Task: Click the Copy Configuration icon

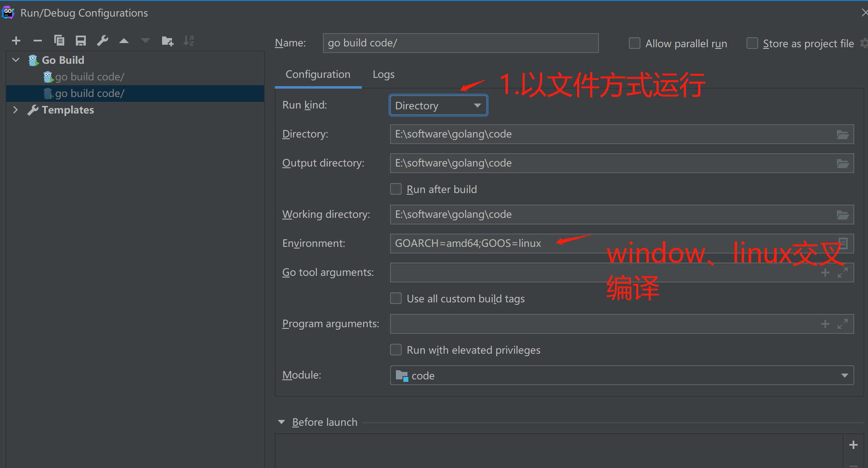Action: [59, 41]
